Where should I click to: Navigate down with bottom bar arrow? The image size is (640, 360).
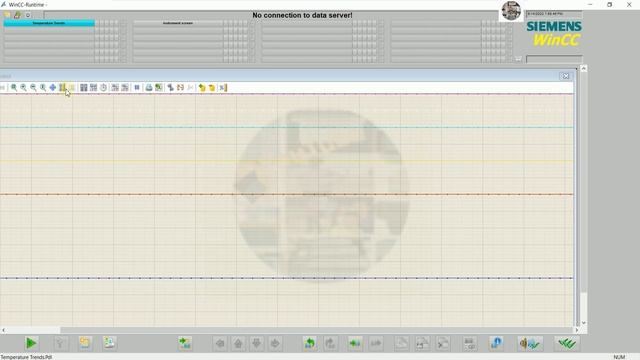click(257, 343)
